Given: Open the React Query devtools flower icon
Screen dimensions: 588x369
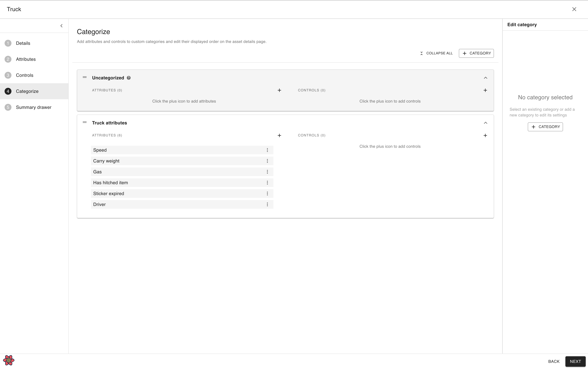Looking at the screenshot, I should [x=9, y=360].
